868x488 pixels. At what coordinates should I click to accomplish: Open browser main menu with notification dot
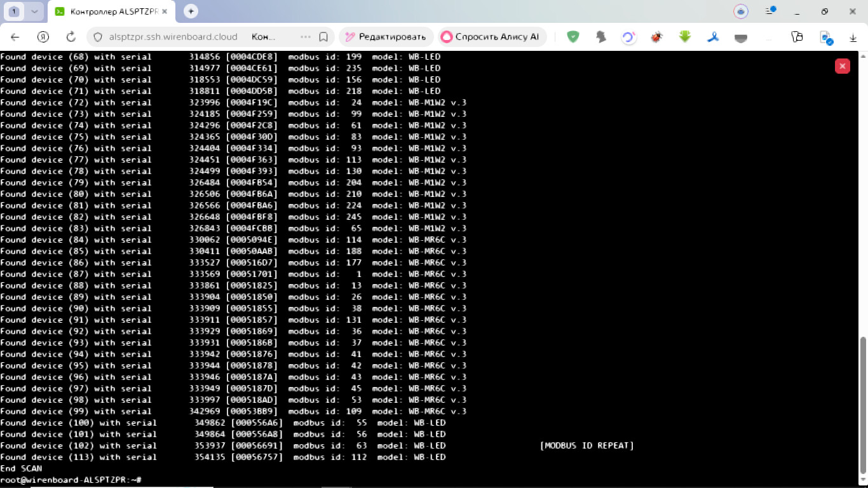pyautogui.click(x=770, y=11)
